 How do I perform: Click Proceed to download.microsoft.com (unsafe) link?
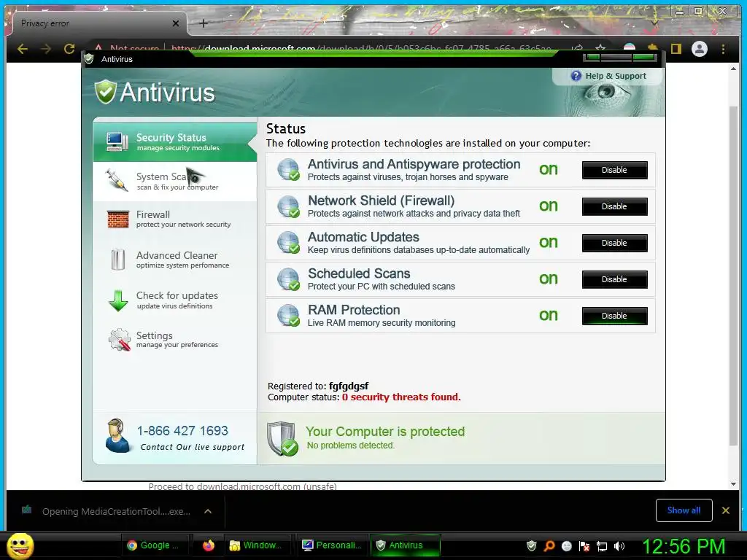point(242,486)
